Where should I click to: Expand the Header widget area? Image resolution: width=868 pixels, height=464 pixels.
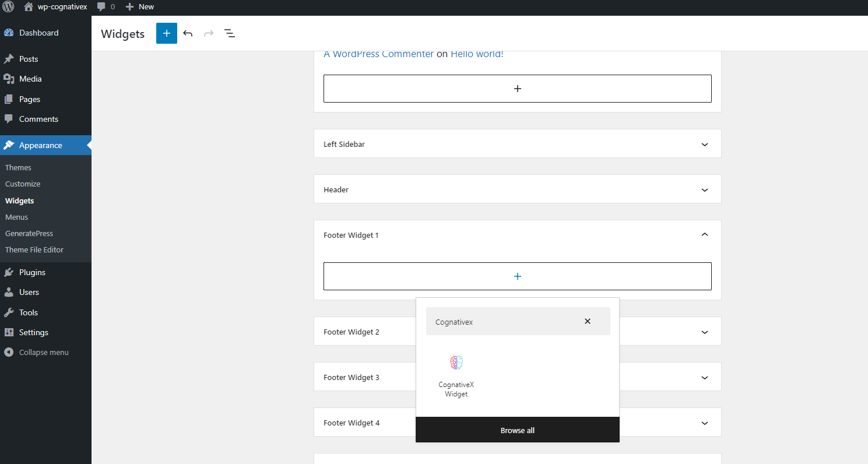point(518,189)
